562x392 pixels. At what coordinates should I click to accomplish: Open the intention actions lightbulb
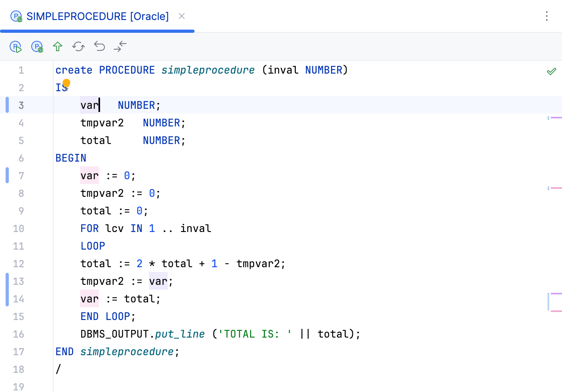click(66, 84)
